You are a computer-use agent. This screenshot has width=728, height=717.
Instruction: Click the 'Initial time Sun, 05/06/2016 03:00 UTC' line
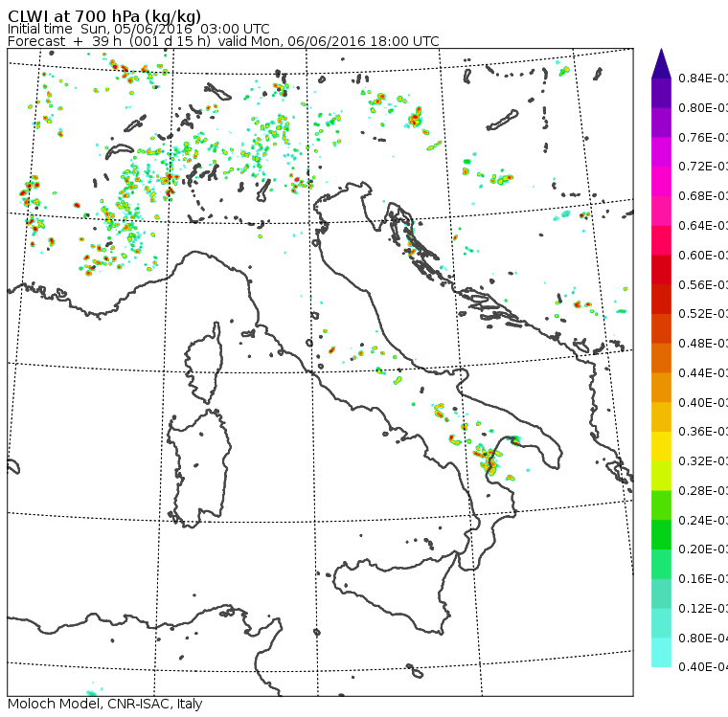(x=138, y=29)
